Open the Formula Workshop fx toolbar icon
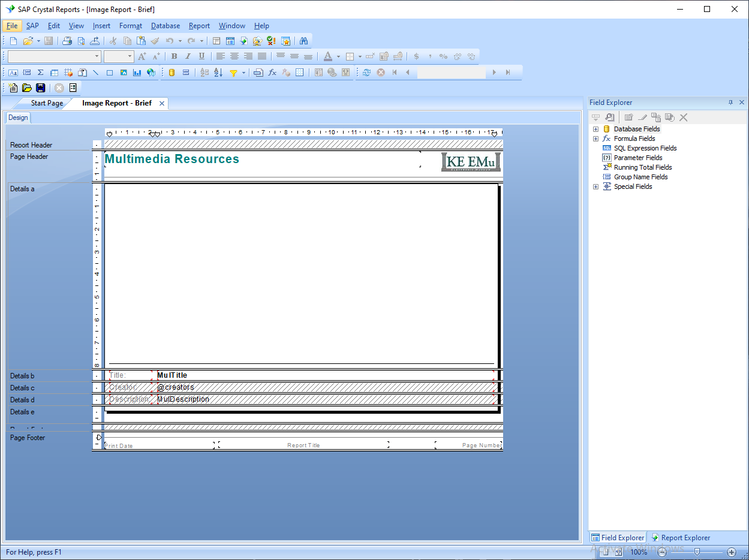This screenshot has height=560, width=749. coord(272,73)
